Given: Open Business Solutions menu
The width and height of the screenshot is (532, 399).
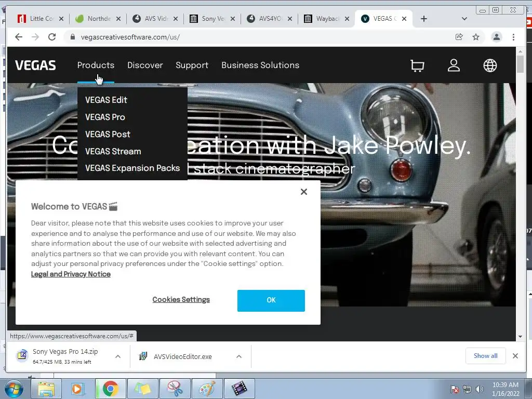Looking at the screenshot, I should tap(260, 65).
